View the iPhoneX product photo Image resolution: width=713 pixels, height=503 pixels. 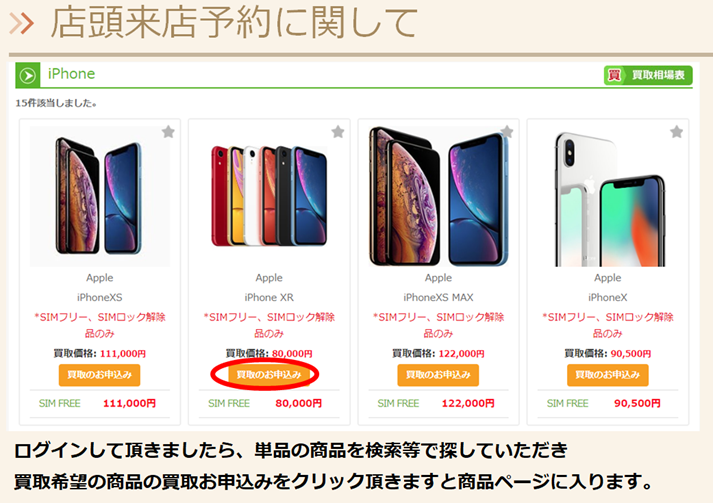click(x=608, y=196)
